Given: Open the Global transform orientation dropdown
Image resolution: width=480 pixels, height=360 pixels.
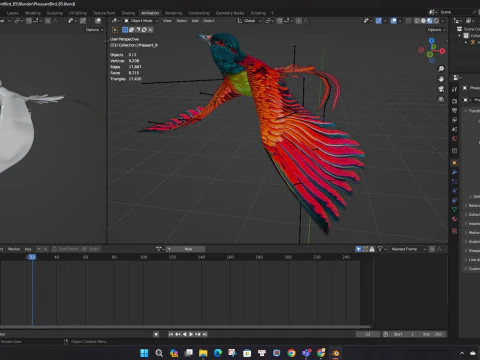Looking at the screenshot, I should [250, 21].
